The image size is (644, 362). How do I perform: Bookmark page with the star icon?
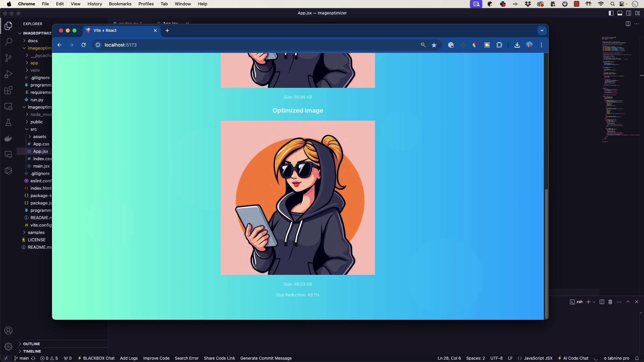[x=434, y=45]
